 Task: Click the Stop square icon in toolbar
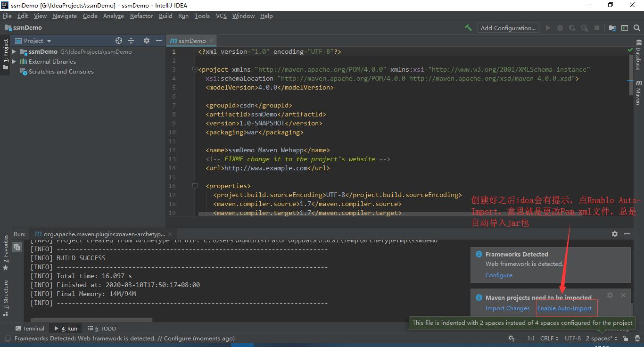[597, 28]
